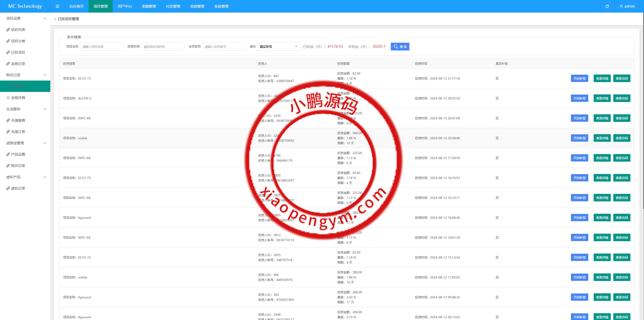Click link icon beside 虚拟记录

tap(8, 188)
